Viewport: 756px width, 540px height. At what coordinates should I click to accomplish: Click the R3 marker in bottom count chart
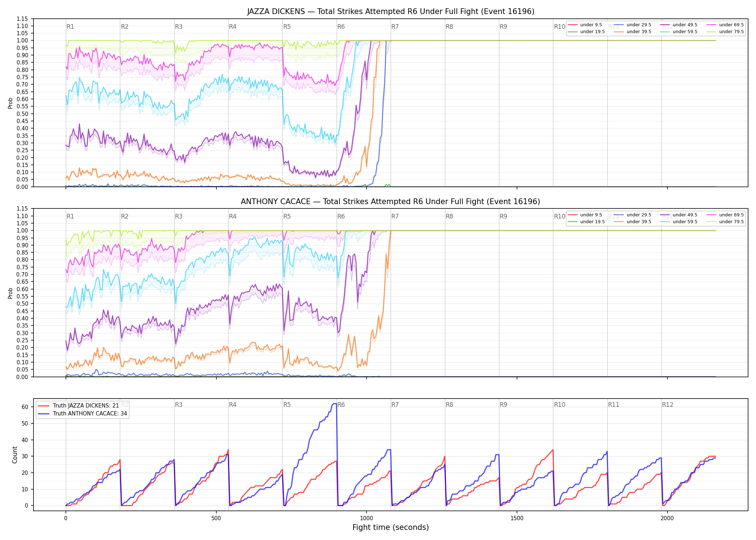pos(179,405)
